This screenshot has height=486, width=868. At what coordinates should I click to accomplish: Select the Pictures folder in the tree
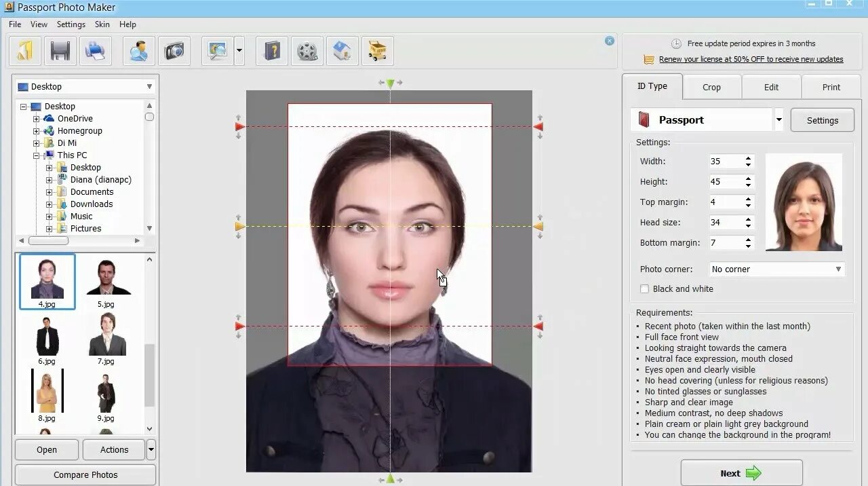coord(85,229)
